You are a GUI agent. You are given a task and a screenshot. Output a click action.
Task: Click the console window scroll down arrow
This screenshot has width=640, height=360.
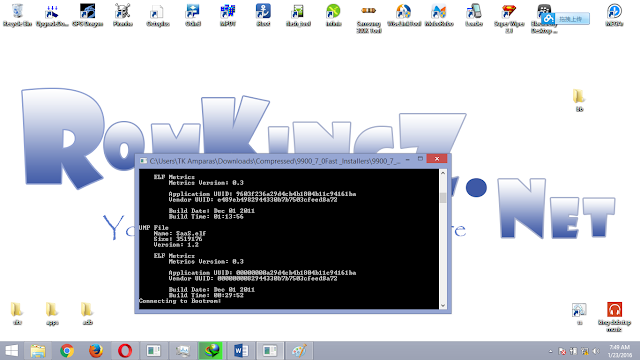pyautogui.click(x=443, y=305)
